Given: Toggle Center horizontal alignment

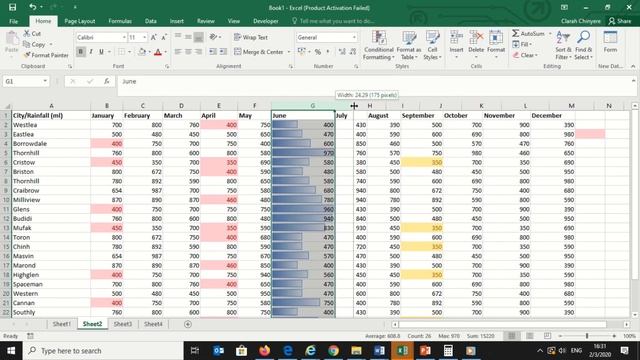Looking at the screenshot, I should [188, 52].
